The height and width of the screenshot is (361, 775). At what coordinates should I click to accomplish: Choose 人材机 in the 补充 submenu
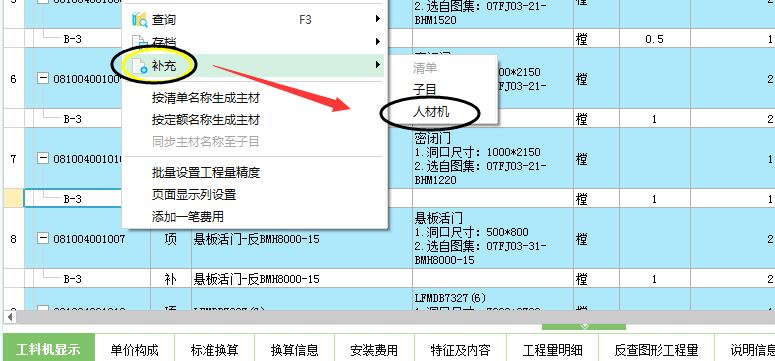[x=431, y=112]
